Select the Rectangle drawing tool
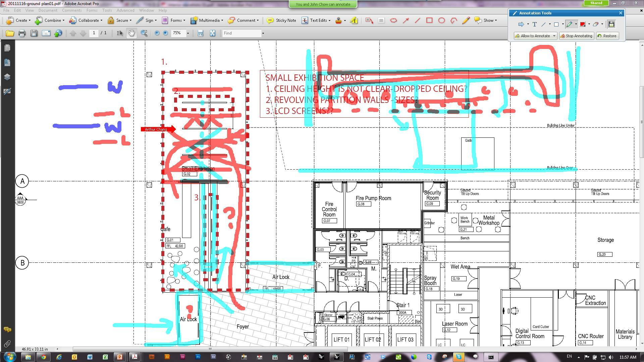644x362 pixels. pyautogui.click(x=429, y=20)
